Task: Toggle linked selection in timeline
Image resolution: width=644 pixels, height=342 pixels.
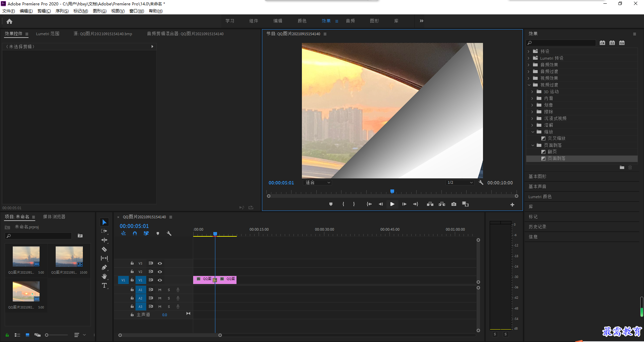Action: coord(146,233)
